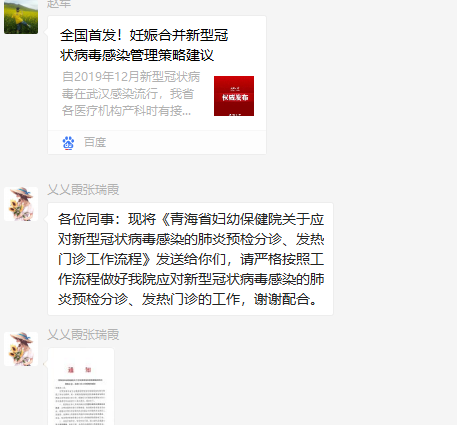The width and height of the screenshot is (457, 425).
Task: Click summary line 各医疗机构产科时有接
Action: (126, 111)
